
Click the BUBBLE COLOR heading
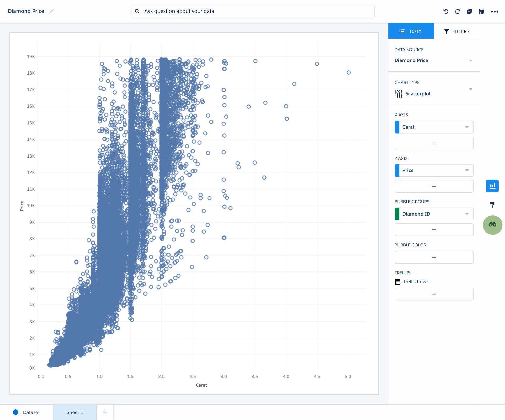tap(410, 245)
